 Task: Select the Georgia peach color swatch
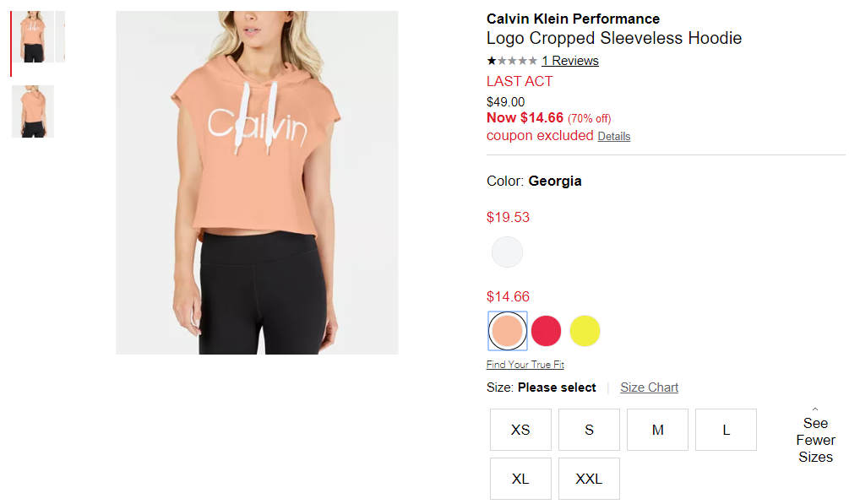(508, 331)
